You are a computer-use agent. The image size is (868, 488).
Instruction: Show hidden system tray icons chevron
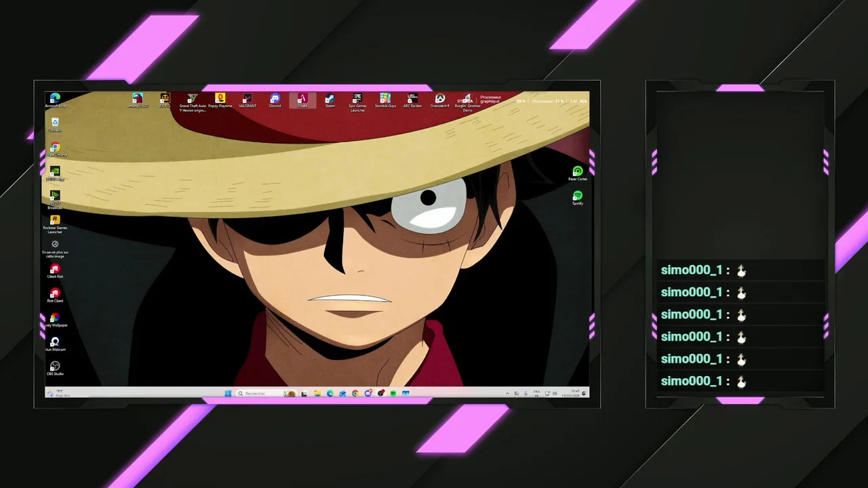coord(507,393)
